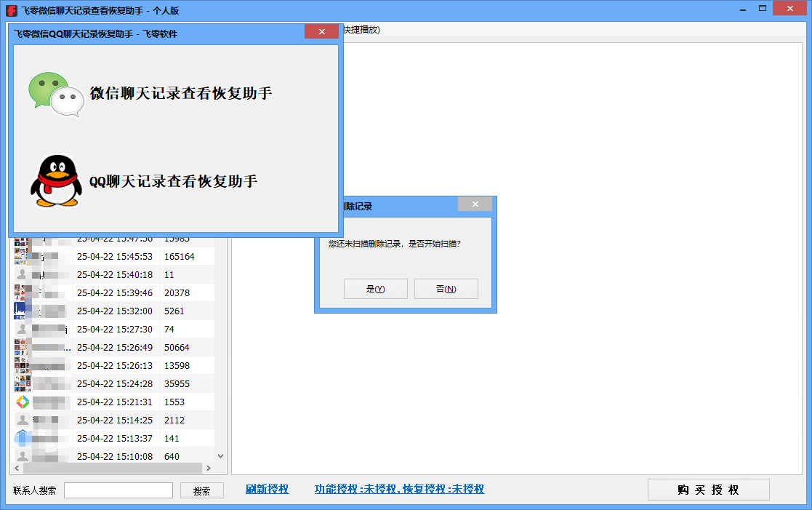Click message count 13598
The height and width of the screenshot is (510, 812).
(177, 365)
